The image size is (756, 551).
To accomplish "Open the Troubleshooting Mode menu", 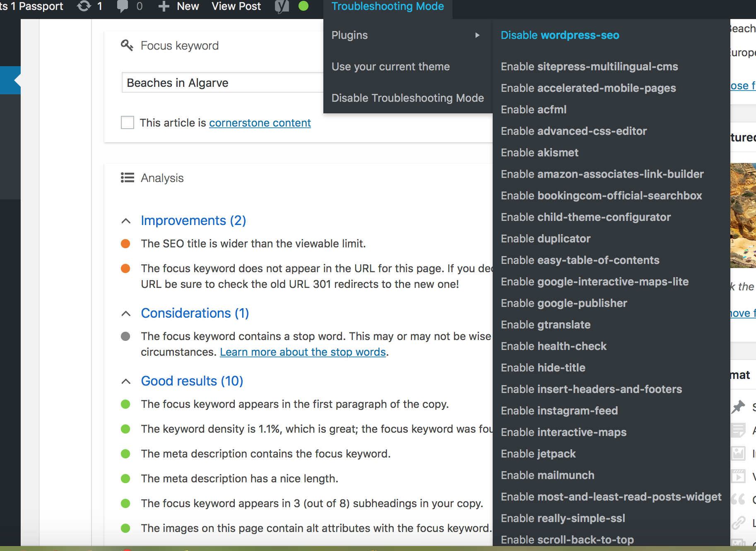I will (x=388, y=6).
